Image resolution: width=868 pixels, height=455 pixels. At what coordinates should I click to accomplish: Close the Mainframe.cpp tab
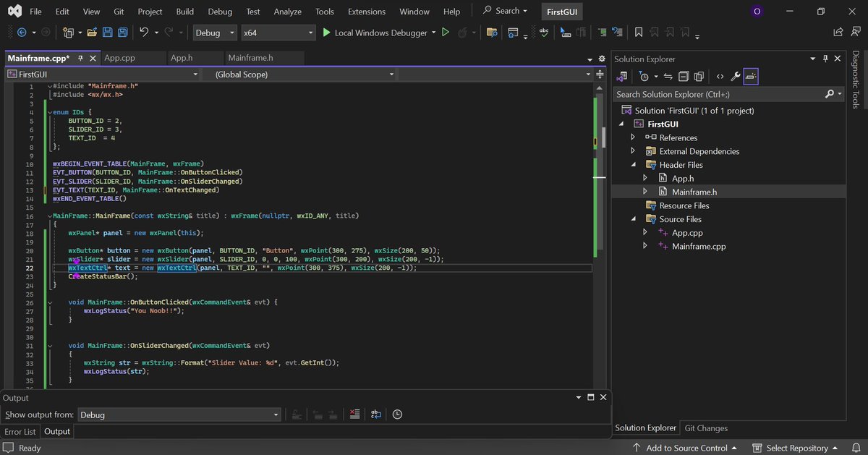pos(92,58)
